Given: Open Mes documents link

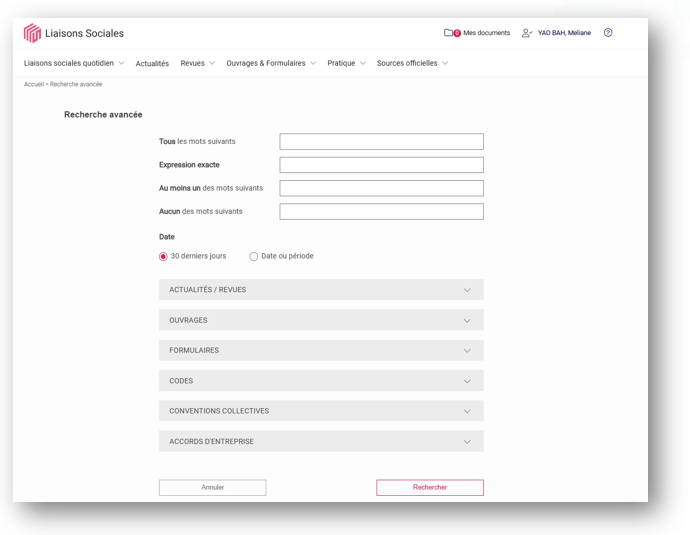Looking at the screenshot, I should pyautogui.click(x=486, y=33).
